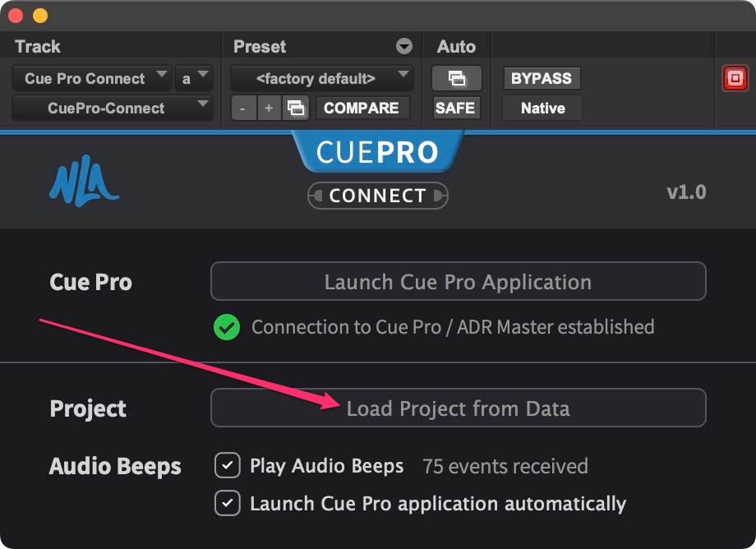
Task: Click the automation enable icon under Auto
Action: (457, 78)
